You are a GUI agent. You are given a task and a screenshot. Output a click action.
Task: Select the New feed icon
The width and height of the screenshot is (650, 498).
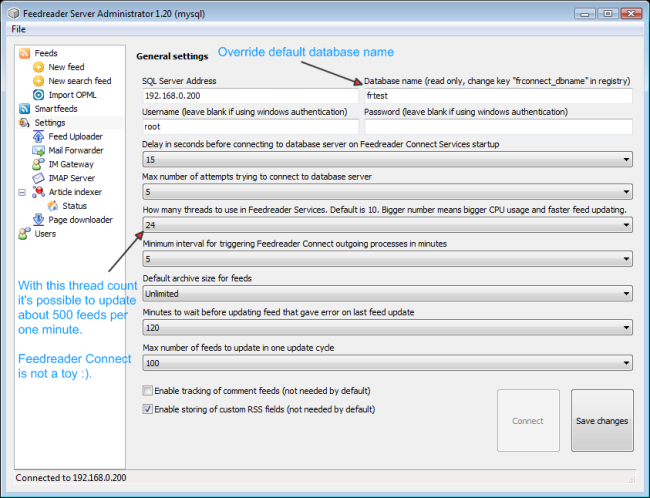pyautogui.click(x=39, y=67)
